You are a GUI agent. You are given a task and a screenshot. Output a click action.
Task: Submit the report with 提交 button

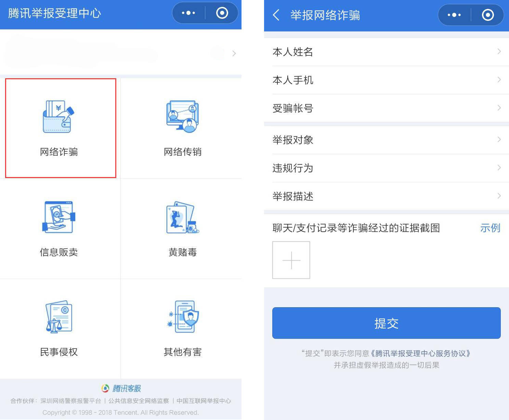pos(387,323)
